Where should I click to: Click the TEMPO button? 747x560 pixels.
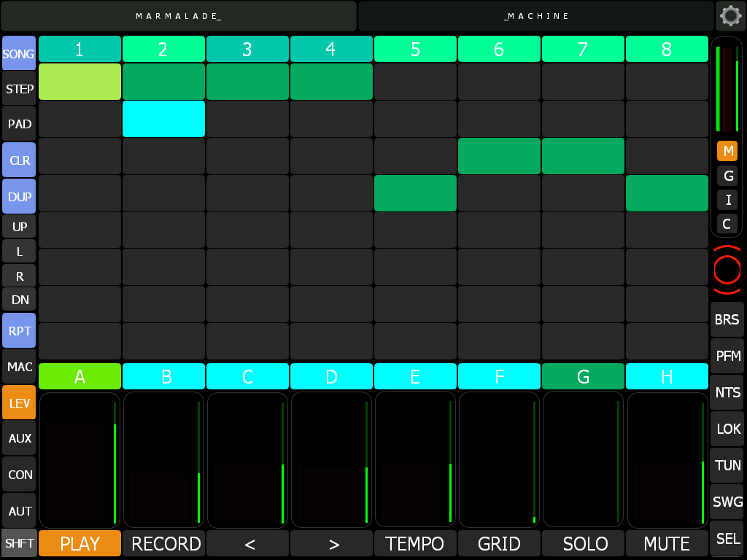coord(415,543)
